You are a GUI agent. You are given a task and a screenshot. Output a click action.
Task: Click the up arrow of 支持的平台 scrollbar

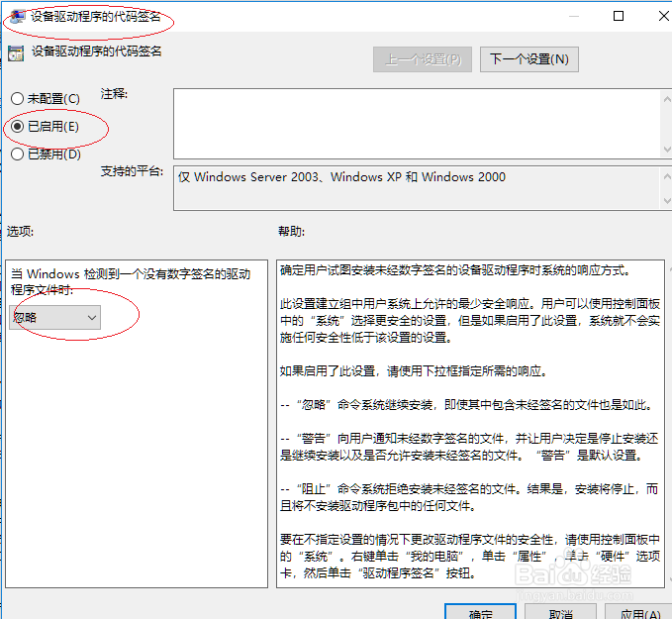[x=667, y=176]
